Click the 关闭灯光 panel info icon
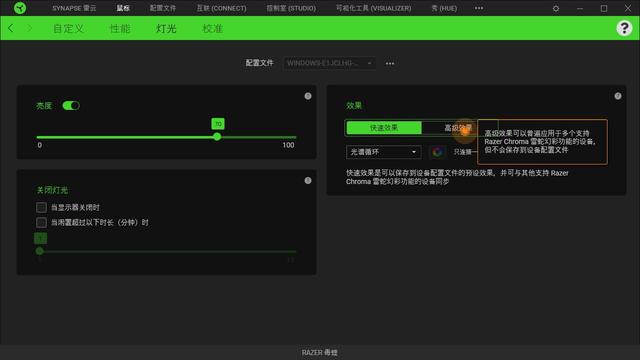Image resolution: width=640 pixels, height=360 pixels. [x=308, y=180]
